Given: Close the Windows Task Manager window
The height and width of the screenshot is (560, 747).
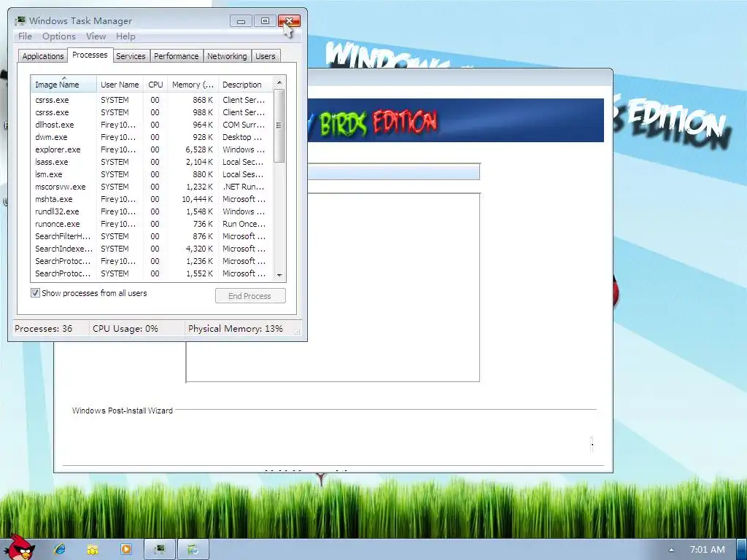Looking at the screenshot, I should (x=289, y=21).
